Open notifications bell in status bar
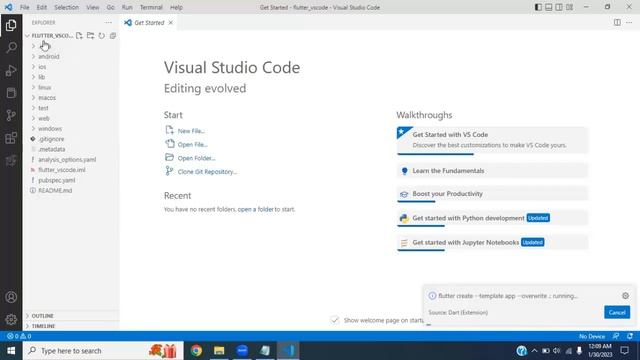Viewport: 640px width, 360px height. [x=630, y=336]
